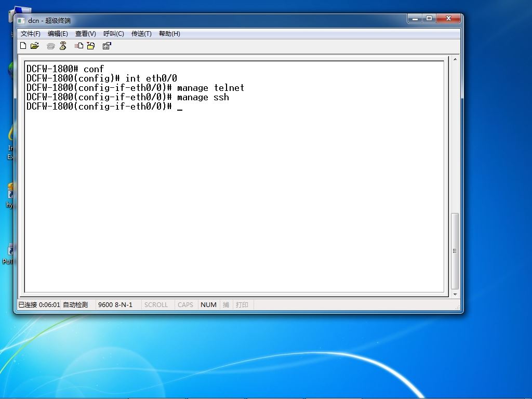The height and width of the screenshot is (399, 532).
Task: Click the Send file toolbar icon
Action: [x=79, y=46]
